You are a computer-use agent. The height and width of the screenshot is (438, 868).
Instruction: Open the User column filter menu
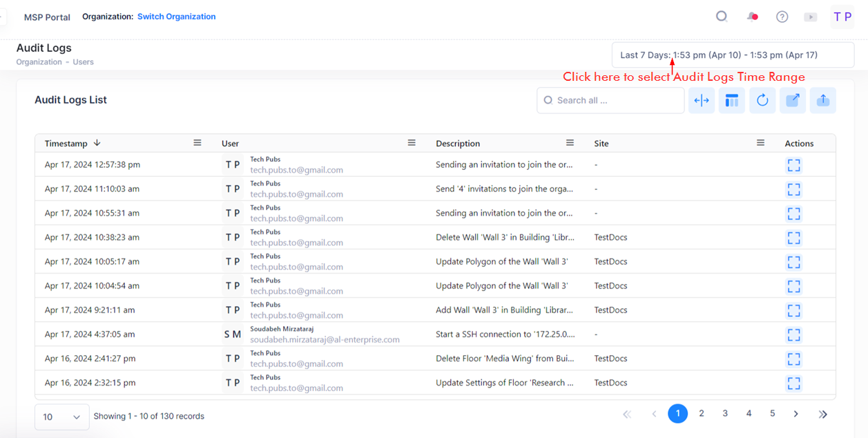coord(412,143)
